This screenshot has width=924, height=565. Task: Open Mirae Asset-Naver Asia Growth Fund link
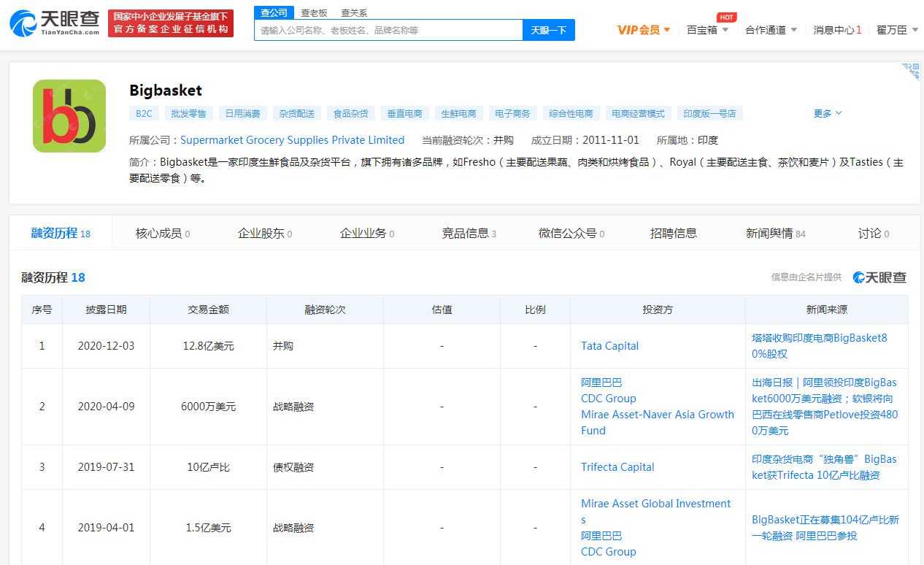[658, 423]
